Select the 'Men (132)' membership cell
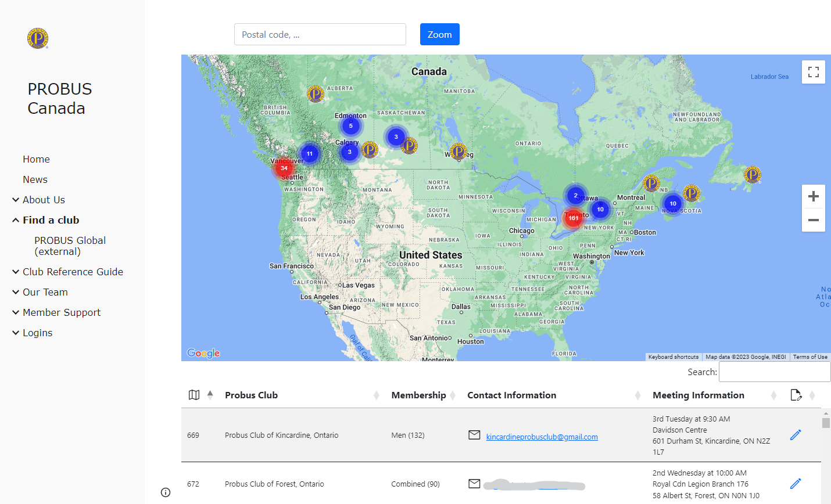The height and width of the screenshot is (504, 831). pyautogui.click(x=408, y=435)
